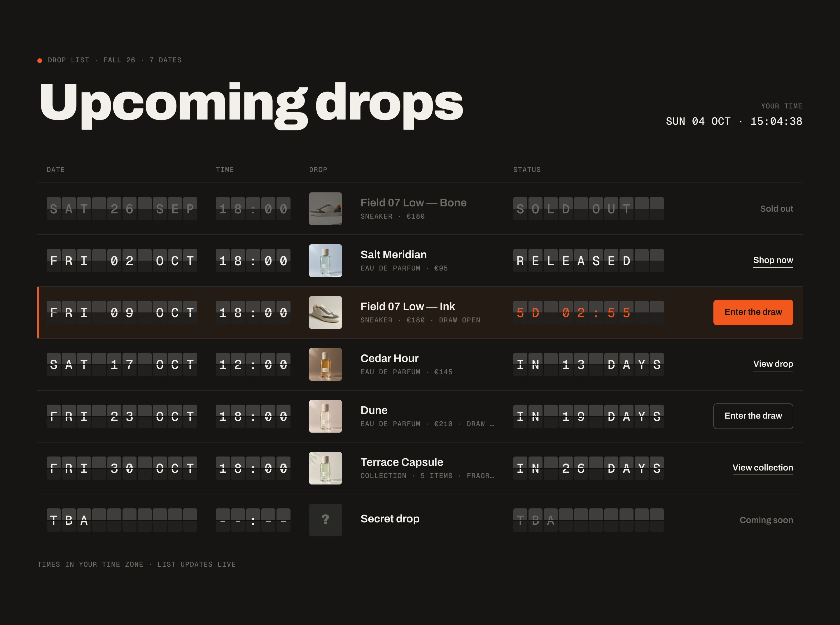The image size is (840, 625).
Task: Select the Dune product title
Action: point(374,410)
